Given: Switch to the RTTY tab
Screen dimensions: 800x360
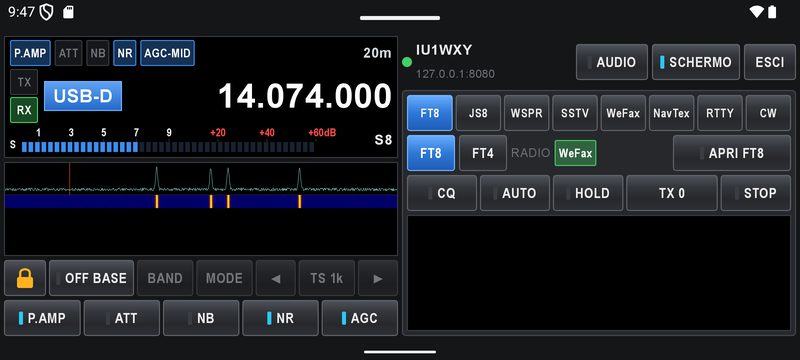Looking at the screenshot, I should click(x=720, y=113).
